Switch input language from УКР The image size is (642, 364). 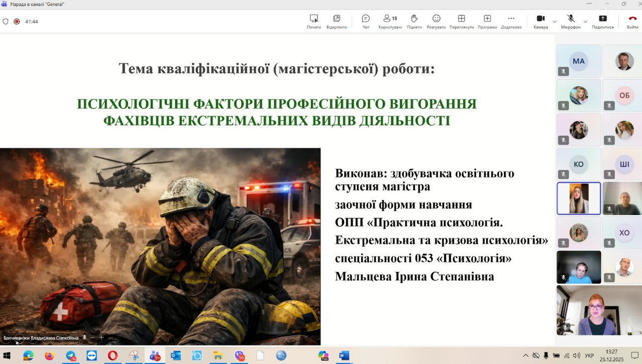click(x=589, y=355)
